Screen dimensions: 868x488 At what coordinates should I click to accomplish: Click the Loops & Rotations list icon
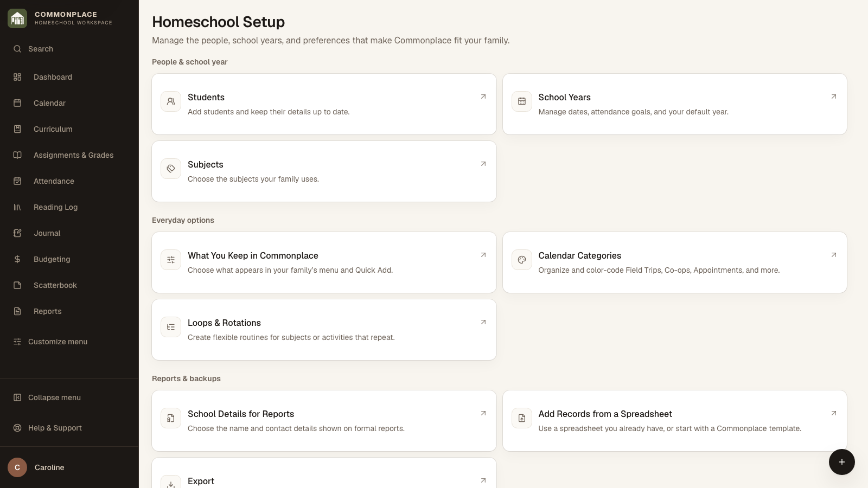[171, 327]
